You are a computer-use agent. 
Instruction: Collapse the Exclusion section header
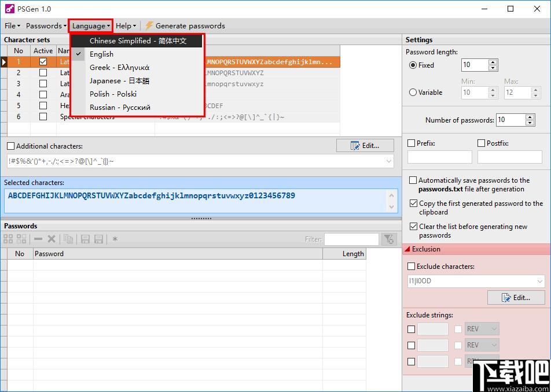coord(476,249)
